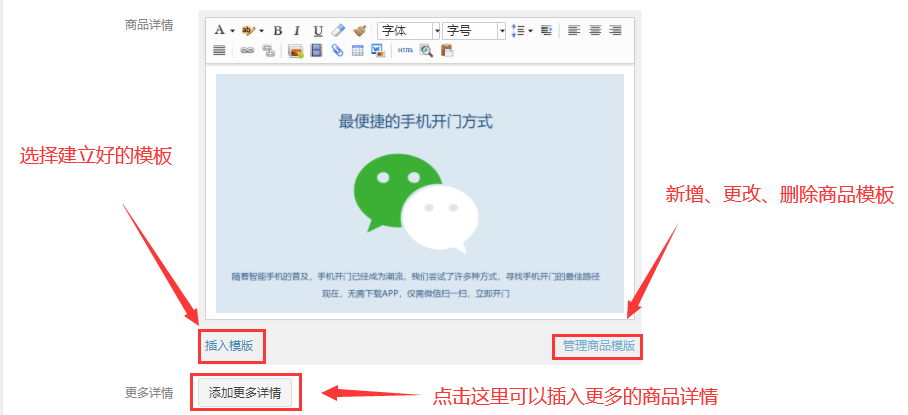Switch to HTML source mode

point(406,51)
